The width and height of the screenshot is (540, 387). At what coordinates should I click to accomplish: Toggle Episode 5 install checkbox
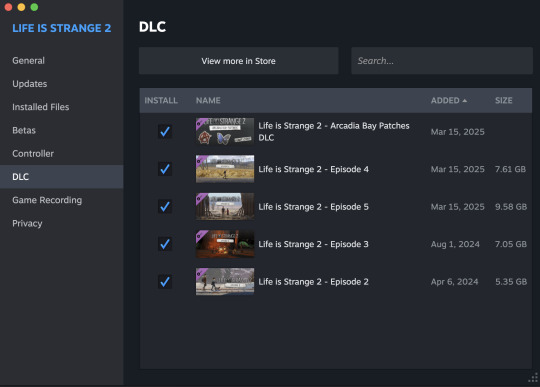[x=165, y=207]
